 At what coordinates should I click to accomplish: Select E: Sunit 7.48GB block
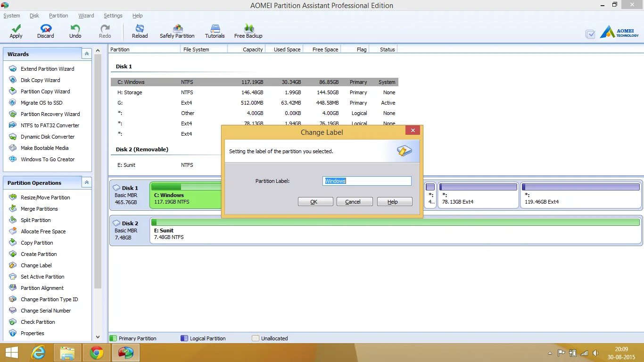click(x=395, y=230)
